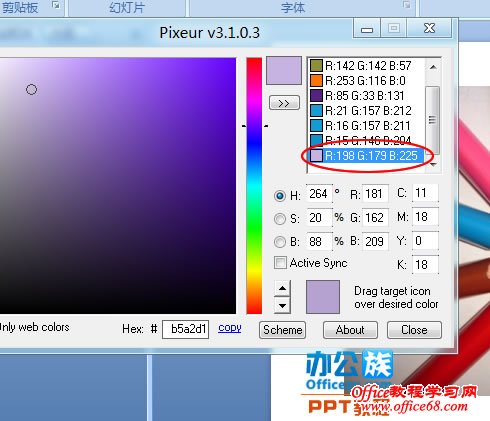Click the blue value field showing 209
Screen dimensions: 490x421
click(x=375, y=241)
